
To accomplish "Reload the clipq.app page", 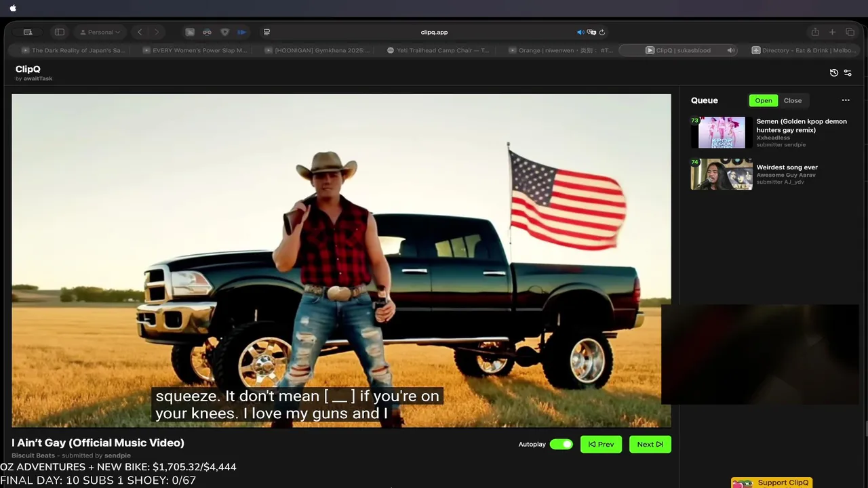I will pyautogui.click(x=601, y=32).
